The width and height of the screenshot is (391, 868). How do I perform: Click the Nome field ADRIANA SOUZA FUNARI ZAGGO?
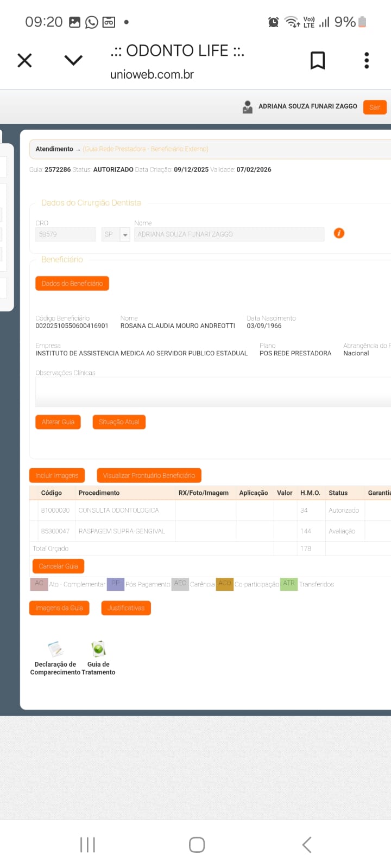(x=229, y=234)
